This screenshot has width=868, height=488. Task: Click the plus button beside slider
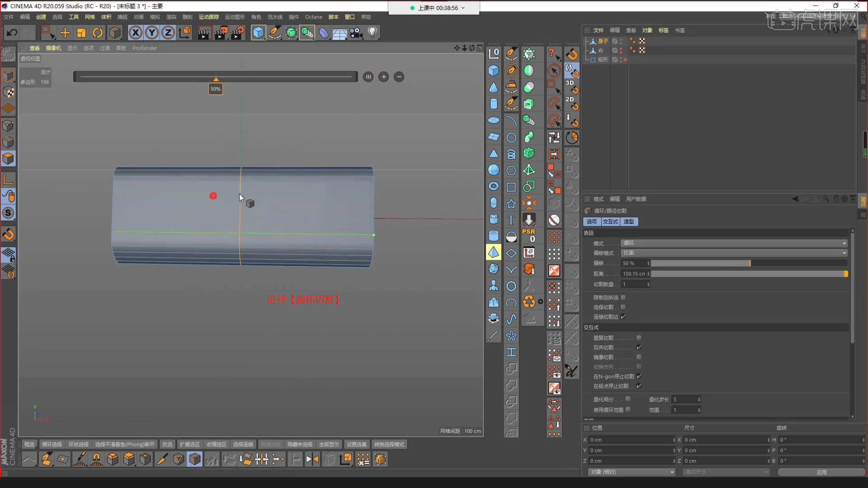(384, 77)
